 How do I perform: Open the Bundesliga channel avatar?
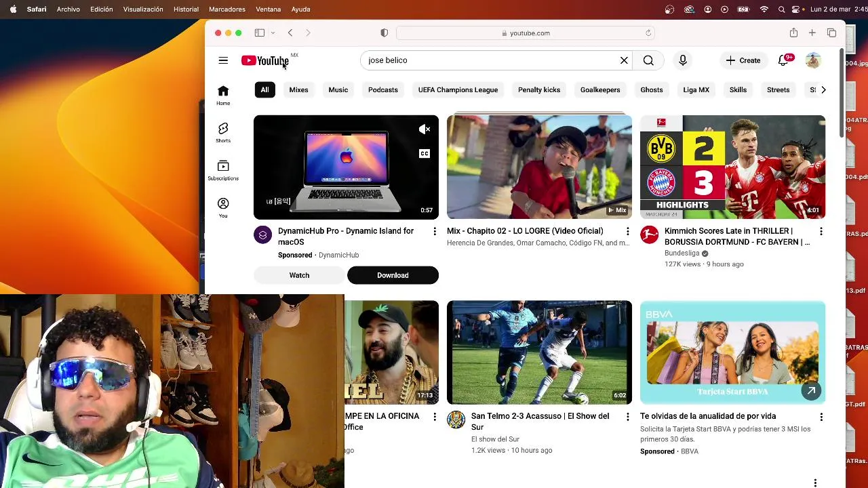[x=650, y=235]
